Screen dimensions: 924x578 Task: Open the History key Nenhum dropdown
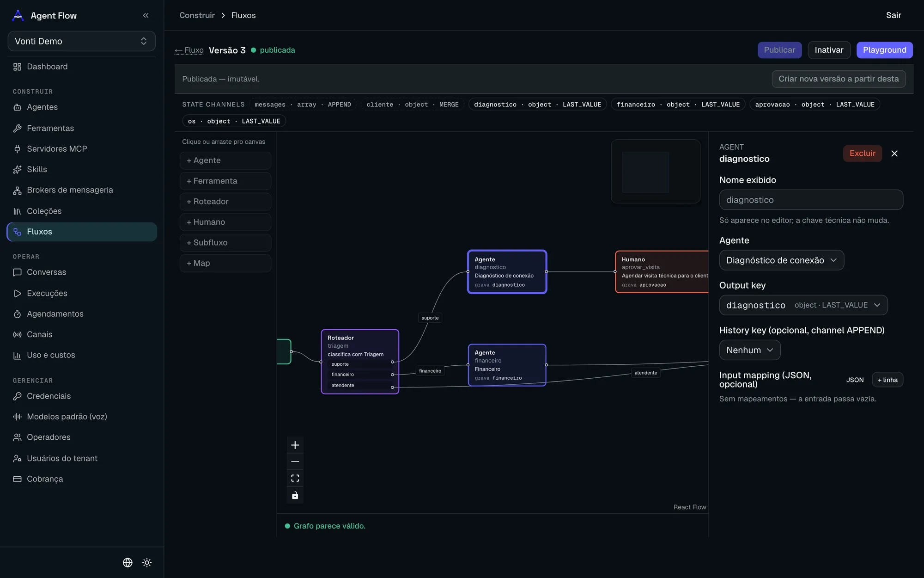[750, 350]
